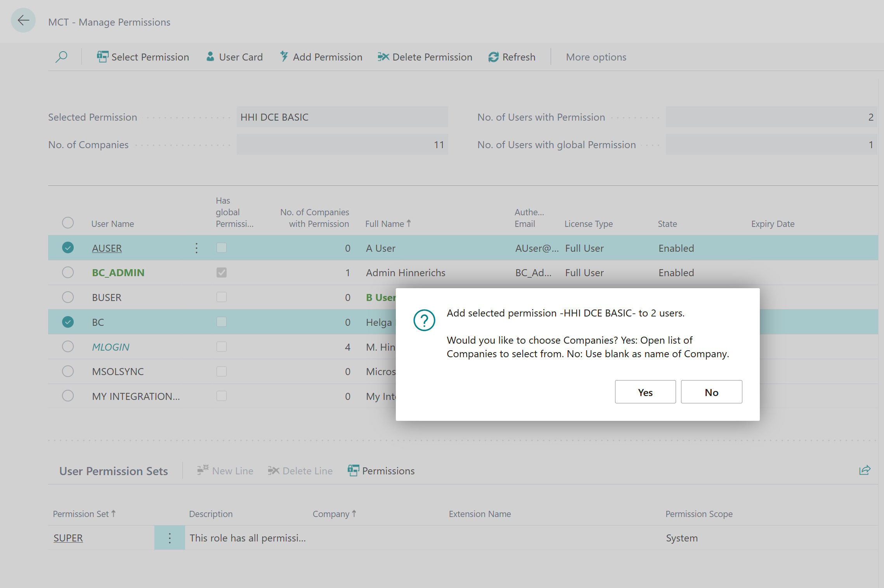Click the System permission scope cell
Viewport: 884px width, 588px height.
click(x=682, y=538)
